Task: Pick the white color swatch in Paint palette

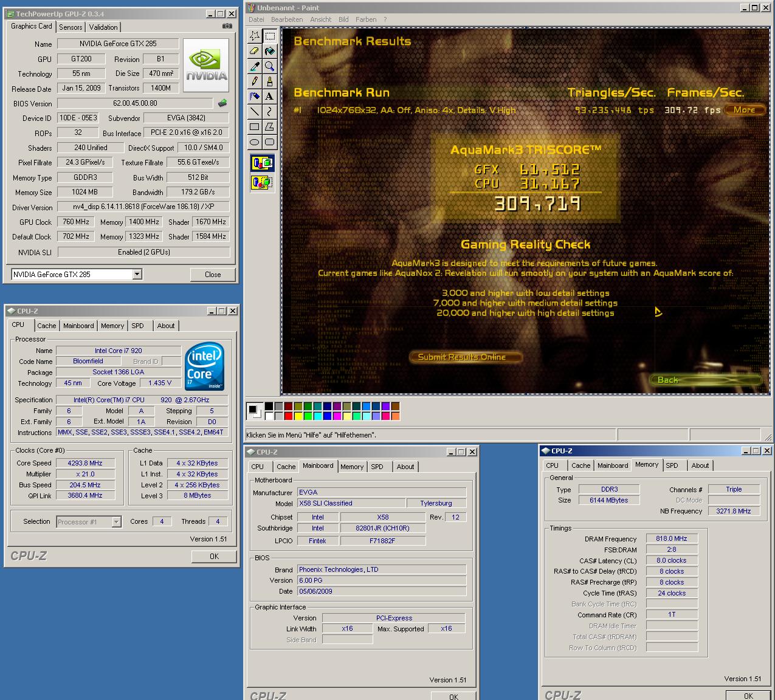Action: click(269, 416)
